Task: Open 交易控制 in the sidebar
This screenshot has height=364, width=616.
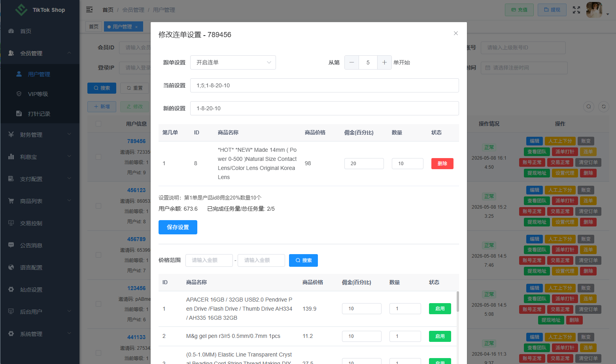Action: [40, 223]
